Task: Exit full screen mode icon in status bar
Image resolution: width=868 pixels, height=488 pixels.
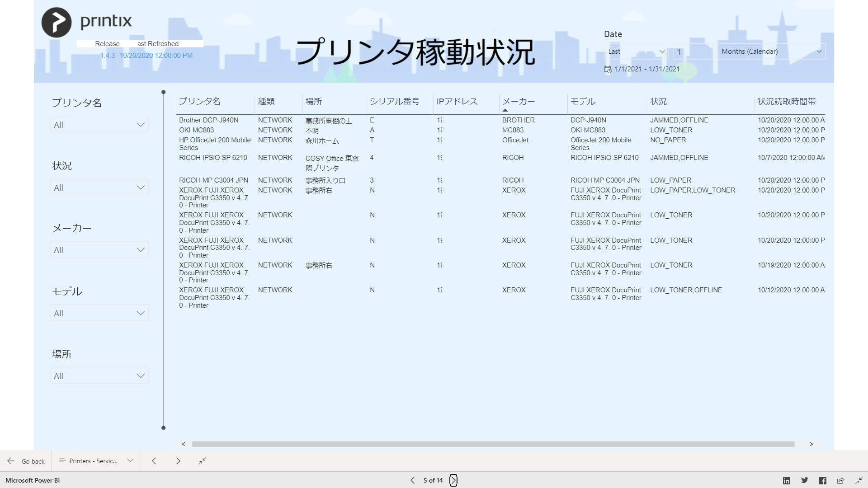Action: [x=859, y=480]
